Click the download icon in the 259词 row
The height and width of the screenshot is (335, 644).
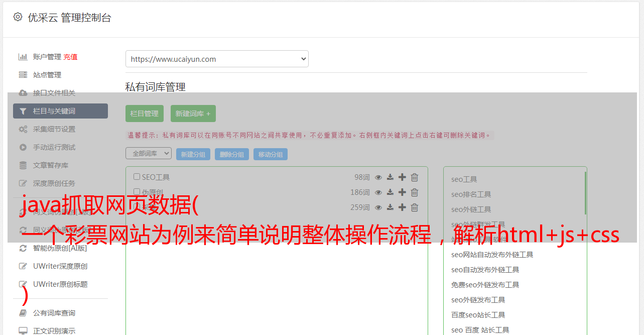tap(390, 207)
